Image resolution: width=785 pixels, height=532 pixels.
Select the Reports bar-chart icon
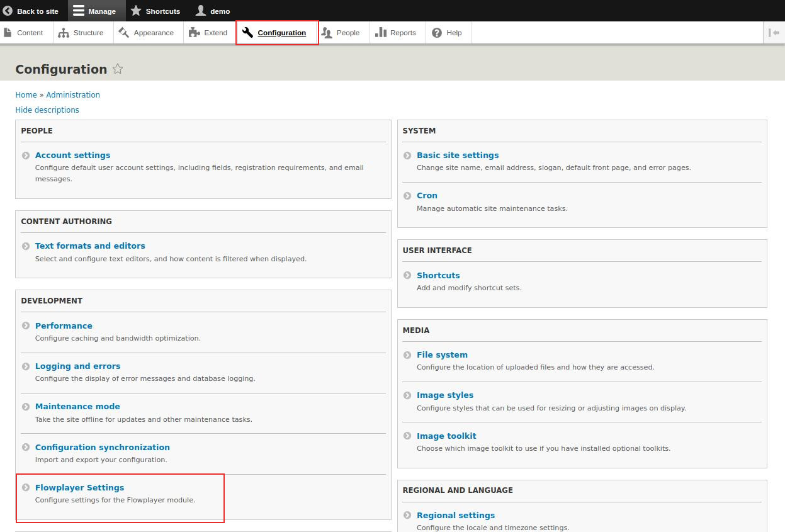pos(382,32)
